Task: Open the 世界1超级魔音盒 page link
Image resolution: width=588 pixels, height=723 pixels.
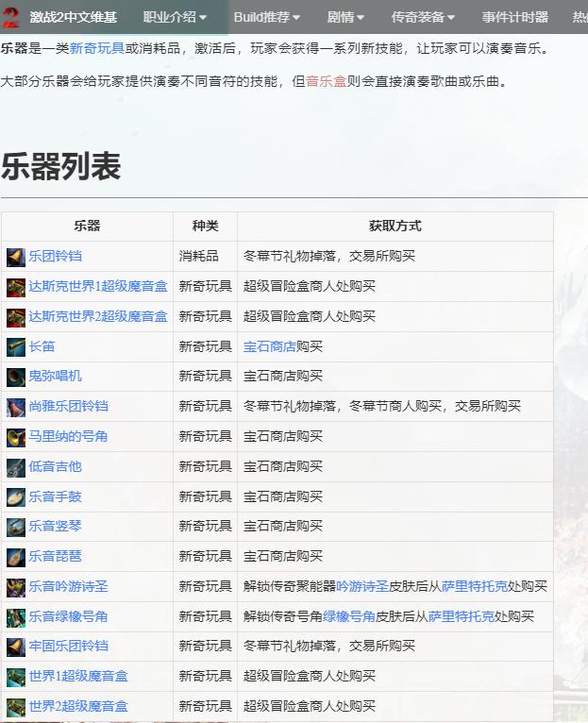Action: coord(78,677)
